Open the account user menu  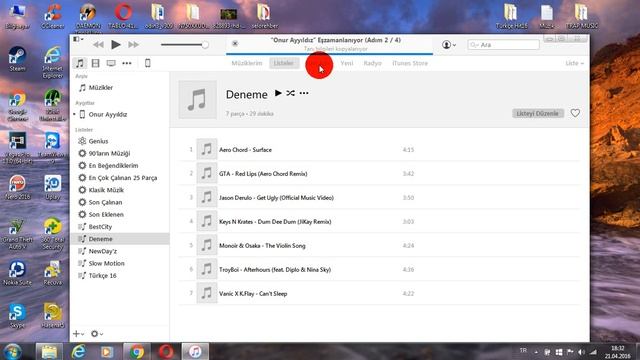point(449,44)
